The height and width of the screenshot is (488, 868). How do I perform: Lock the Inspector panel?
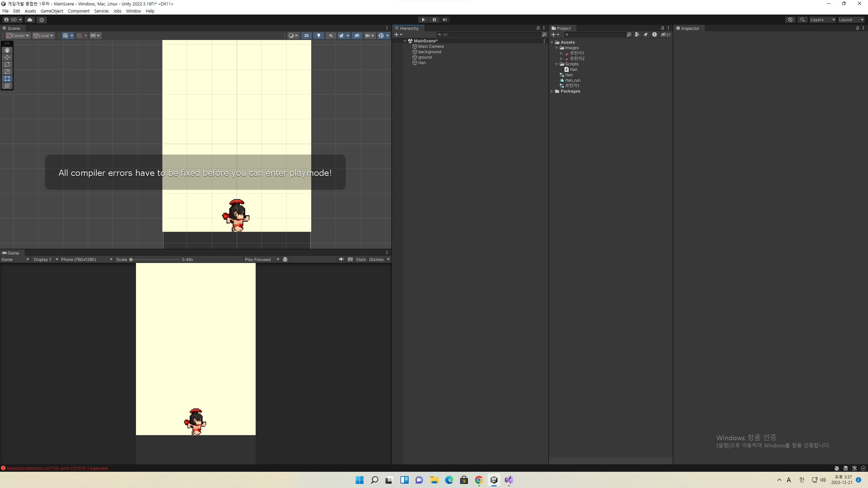pos(857,28)
